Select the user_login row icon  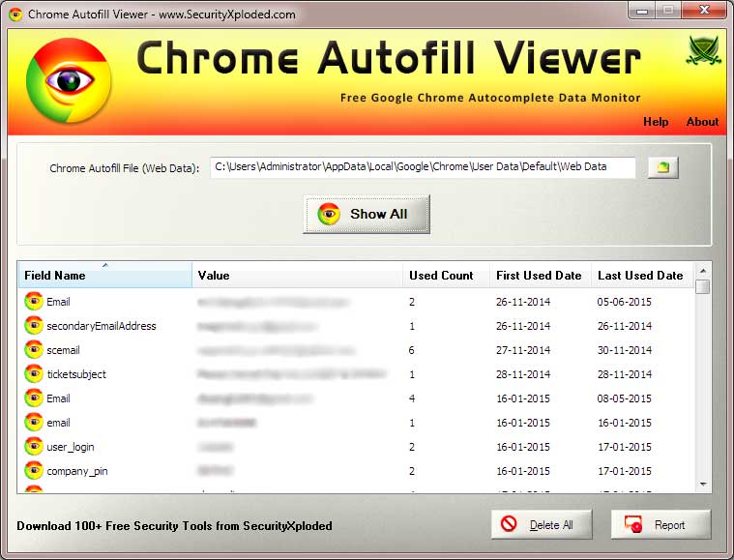(34, 447)
